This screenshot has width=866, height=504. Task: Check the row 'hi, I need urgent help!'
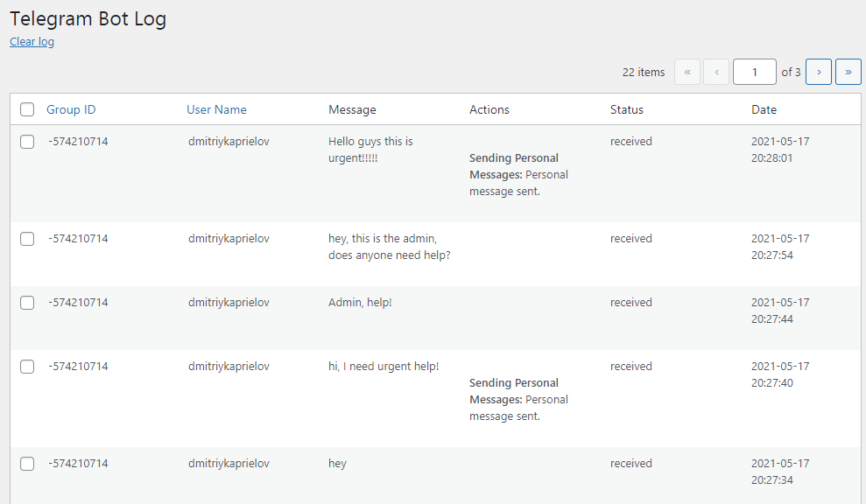click(27, 367)
